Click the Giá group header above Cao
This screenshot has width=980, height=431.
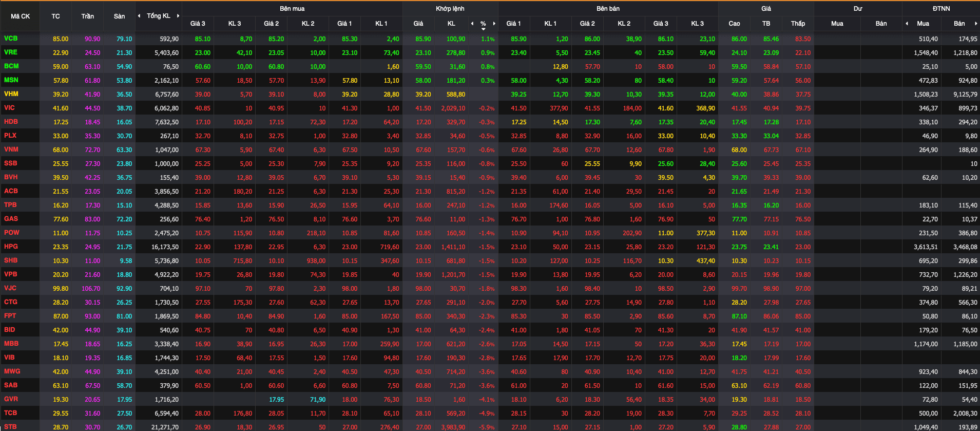coord(766,9)
